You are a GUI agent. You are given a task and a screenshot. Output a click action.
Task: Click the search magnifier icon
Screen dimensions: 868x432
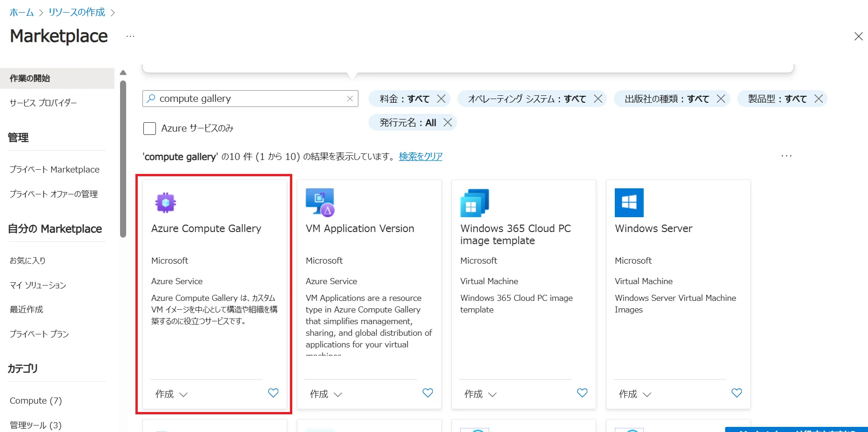[151, 99]
